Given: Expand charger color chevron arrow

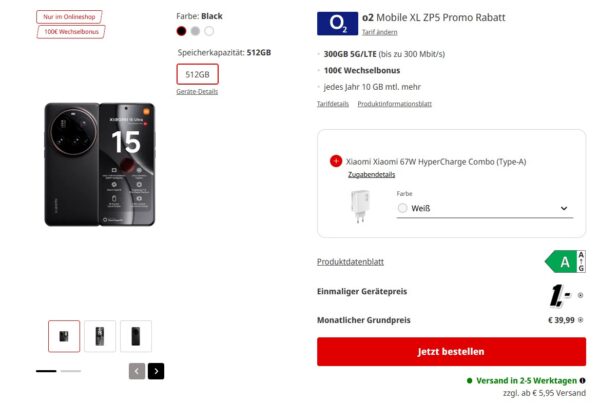Looking at the screenshot, I should (x=564, y=208).
